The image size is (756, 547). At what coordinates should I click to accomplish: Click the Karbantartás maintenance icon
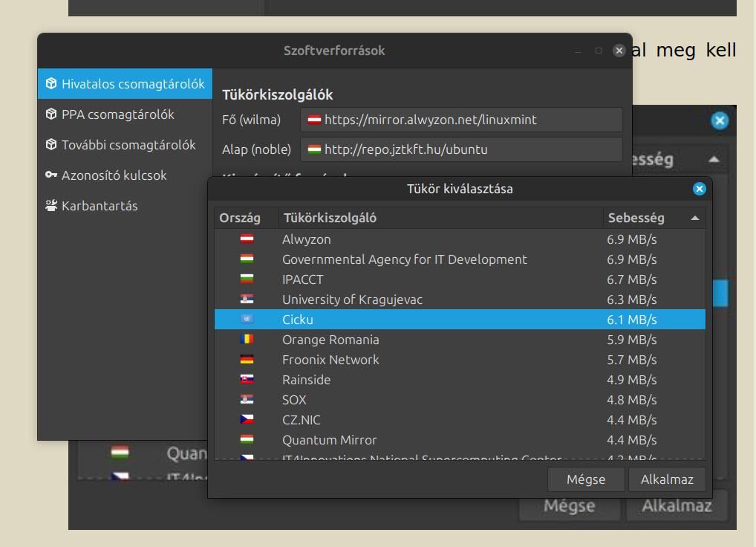click(x=51, y=205)
